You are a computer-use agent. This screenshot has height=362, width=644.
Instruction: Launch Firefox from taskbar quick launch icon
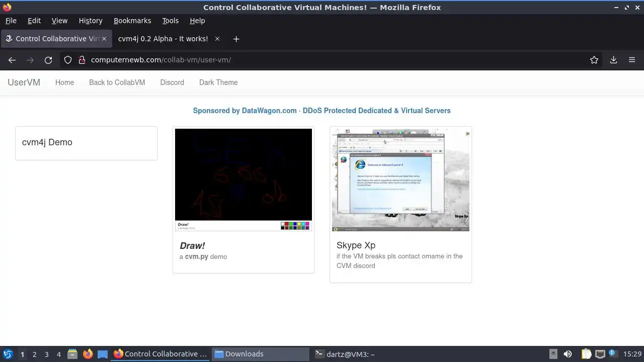point(88,354)
